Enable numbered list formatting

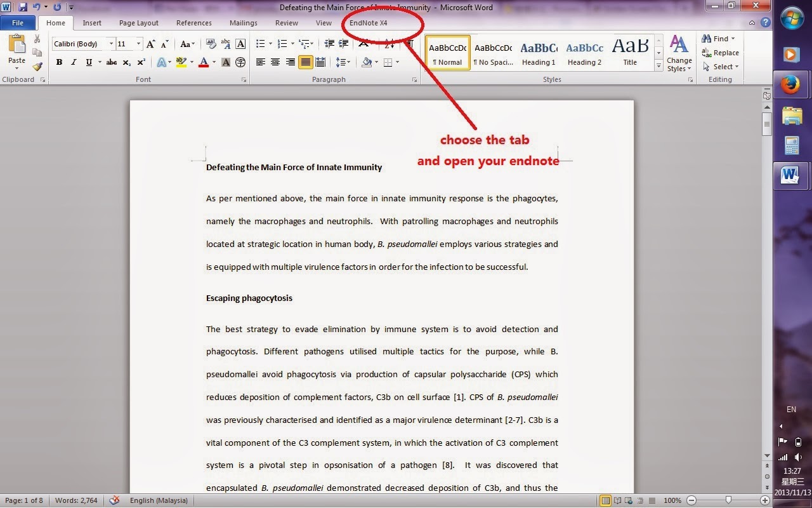point(282,44)
